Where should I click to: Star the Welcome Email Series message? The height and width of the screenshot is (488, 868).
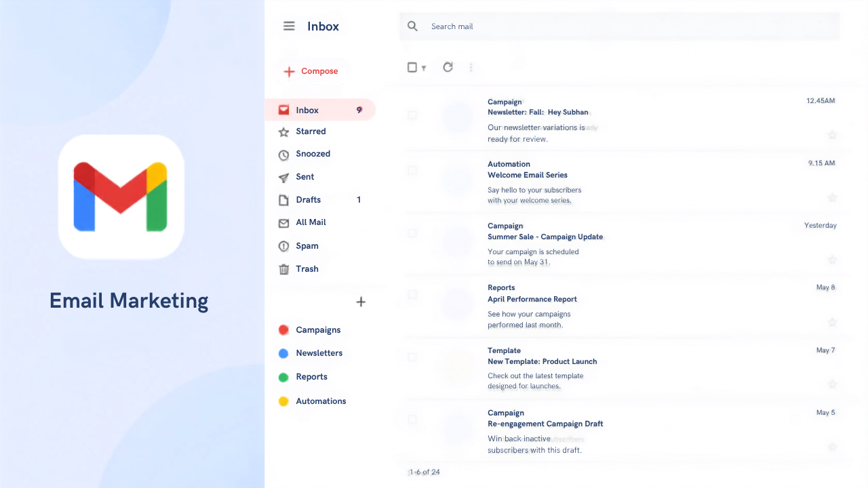pos(832,198)
